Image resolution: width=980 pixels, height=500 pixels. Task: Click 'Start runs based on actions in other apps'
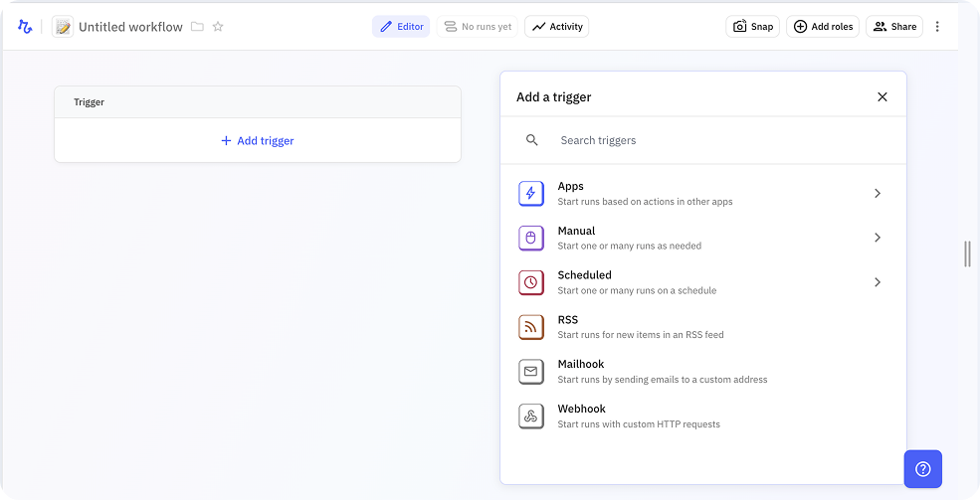point(645,202)
